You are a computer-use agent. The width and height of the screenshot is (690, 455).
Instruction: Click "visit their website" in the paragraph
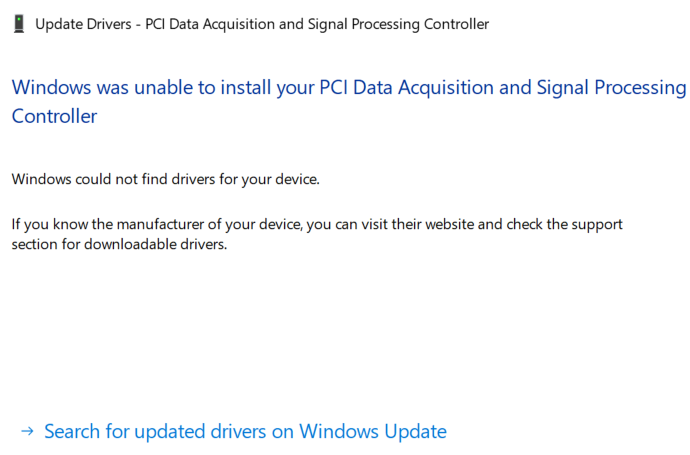pos(410,224)
